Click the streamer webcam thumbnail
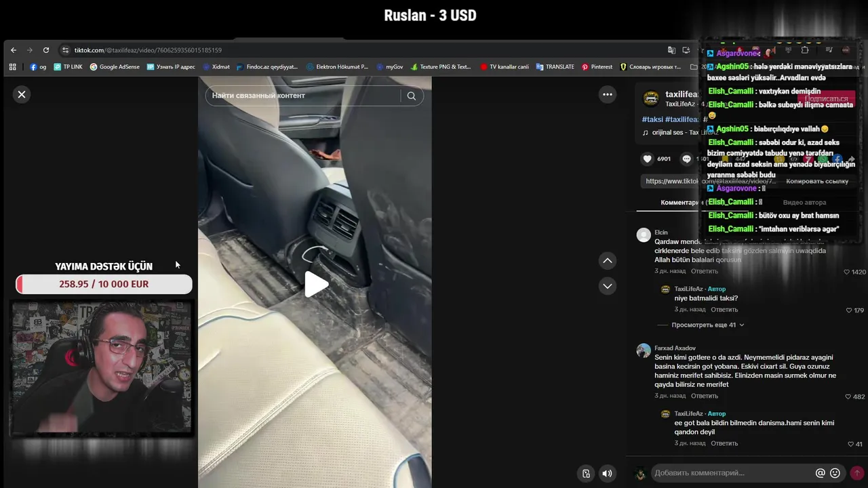The width and height of the screenshot is (868, 488). 102,367
